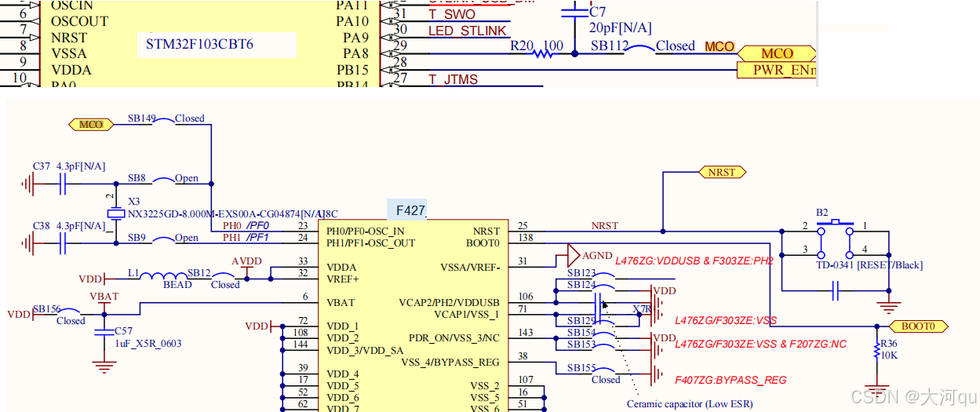Click the STM32F103CBT6 chip label
This screenshot has height=412, width=980.
click(x=199, y=45)
